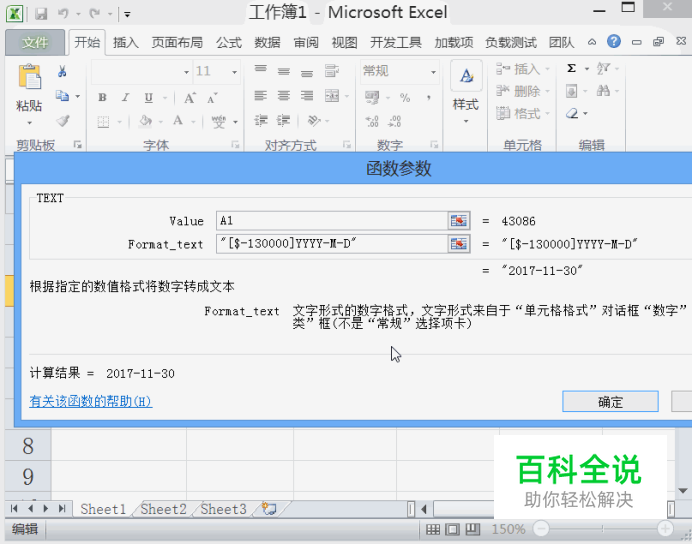Expand the Insert cells (插入) dropdown
692x544 pixels.
[547, 69]
